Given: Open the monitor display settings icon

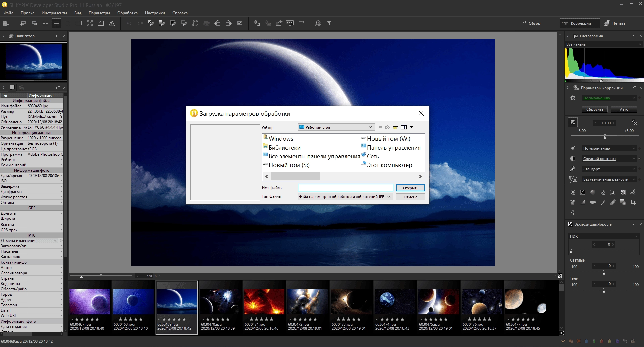Looking at the screenshot, I should pyautogui.click(x=290, y=23).
